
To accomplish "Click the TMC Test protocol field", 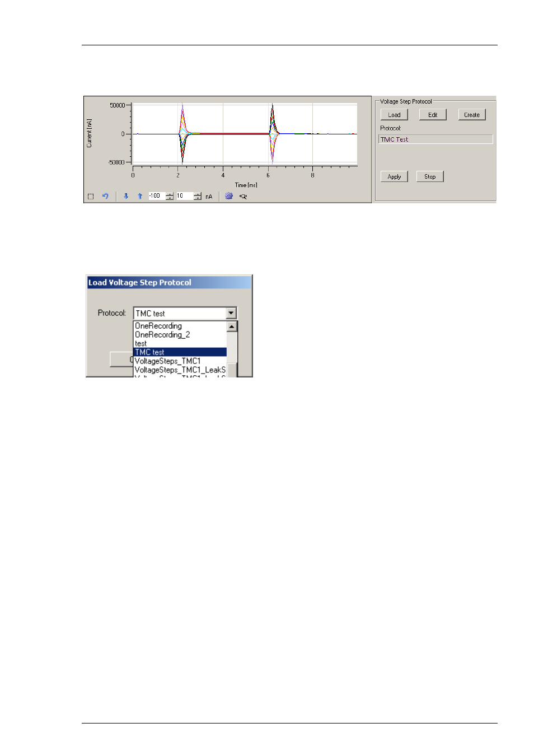I will [435, 139].
